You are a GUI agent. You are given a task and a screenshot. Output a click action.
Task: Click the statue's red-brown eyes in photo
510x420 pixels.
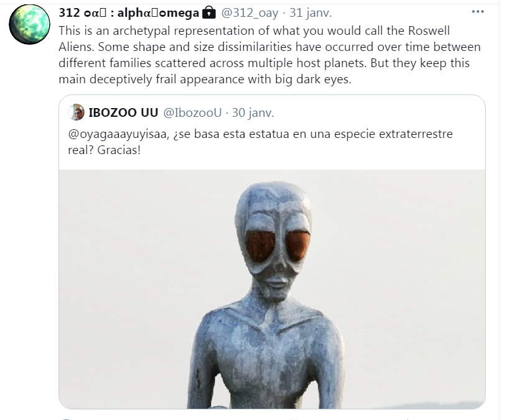tap(277, 246)
